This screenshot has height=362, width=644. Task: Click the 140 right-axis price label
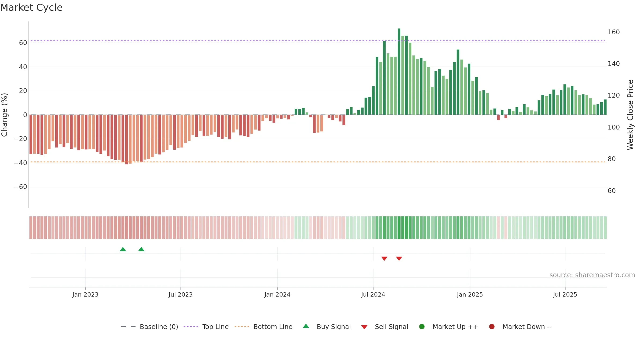coord(614,64)
